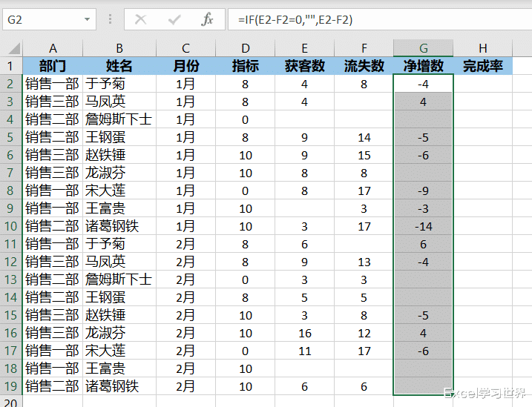The image size is (532, 407).
Task: Select column C header
Action: tap(185, 48)
